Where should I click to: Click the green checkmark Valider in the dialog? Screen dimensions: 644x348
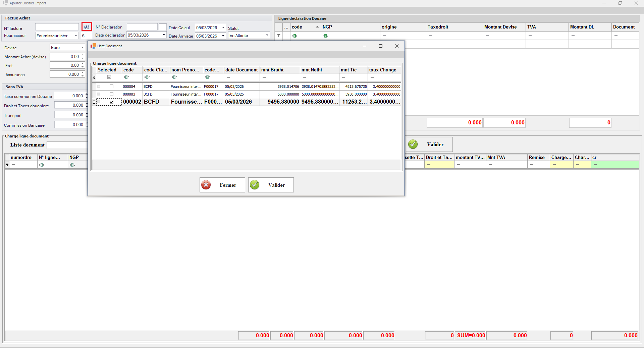tap(271, 185)
